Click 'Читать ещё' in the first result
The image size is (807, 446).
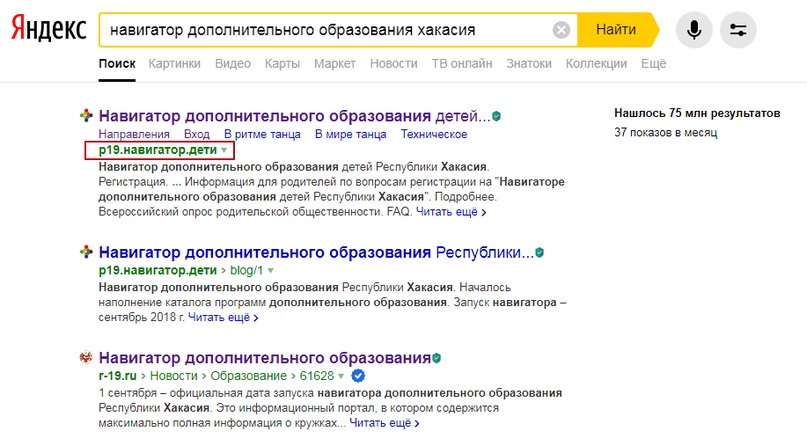point(451,212)
